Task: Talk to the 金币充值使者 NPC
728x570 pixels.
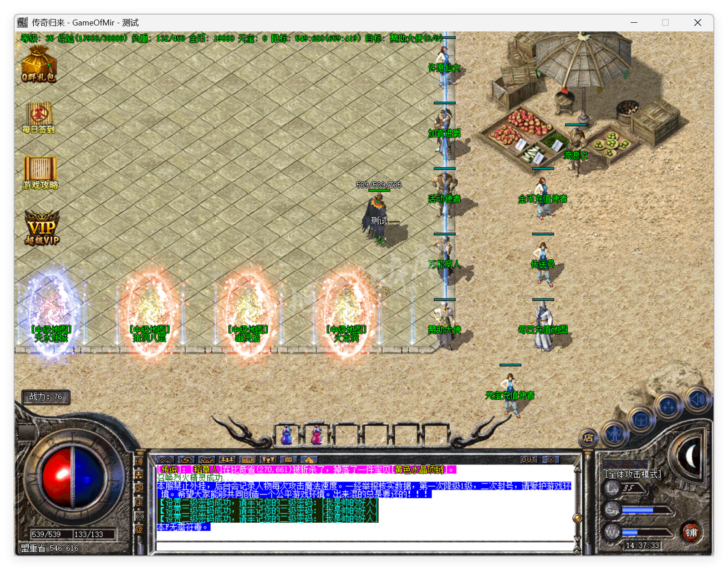Action: pos(543,198)
